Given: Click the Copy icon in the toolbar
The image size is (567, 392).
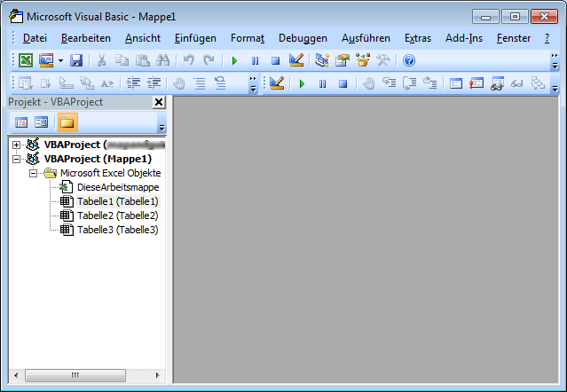Looking at the screenshot, I should coord(122,60).
